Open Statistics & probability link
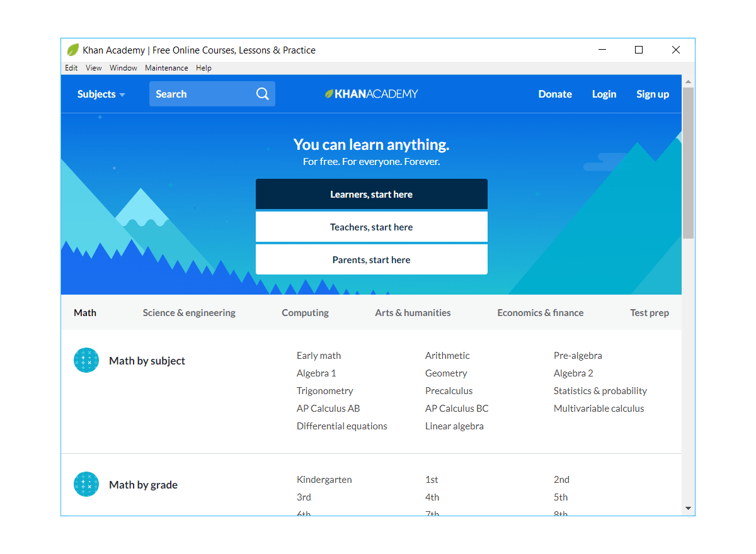This screenshot has width=756, height=554. [600, 391]
